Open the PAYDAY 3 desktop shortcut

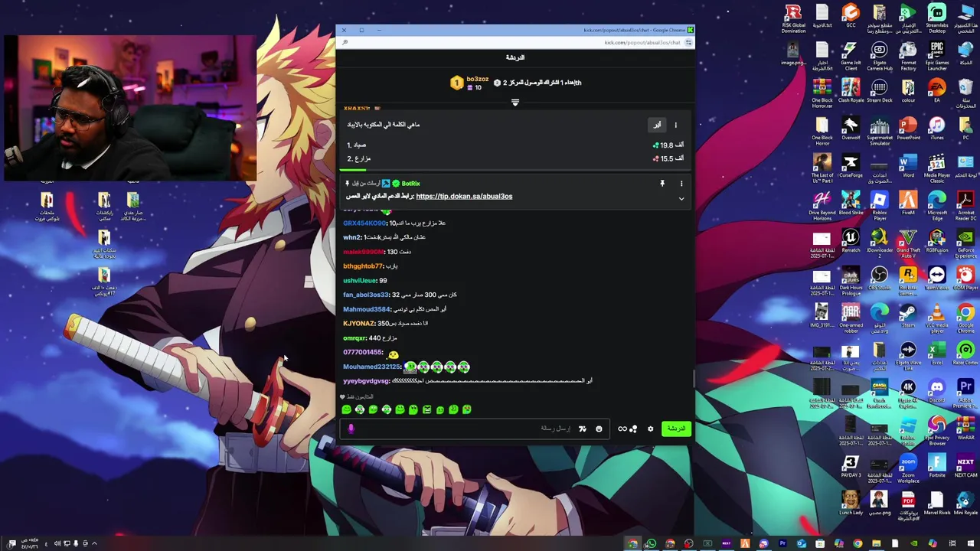pos(851,465)
